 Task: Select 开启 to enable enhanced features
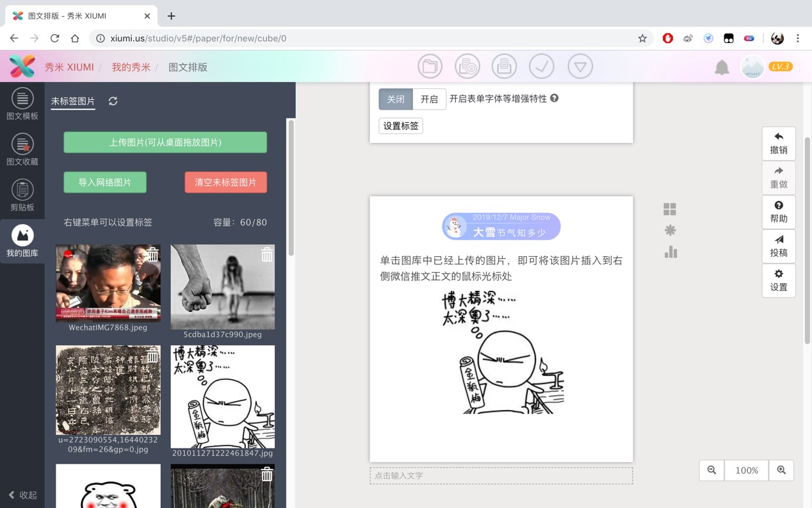429,99
